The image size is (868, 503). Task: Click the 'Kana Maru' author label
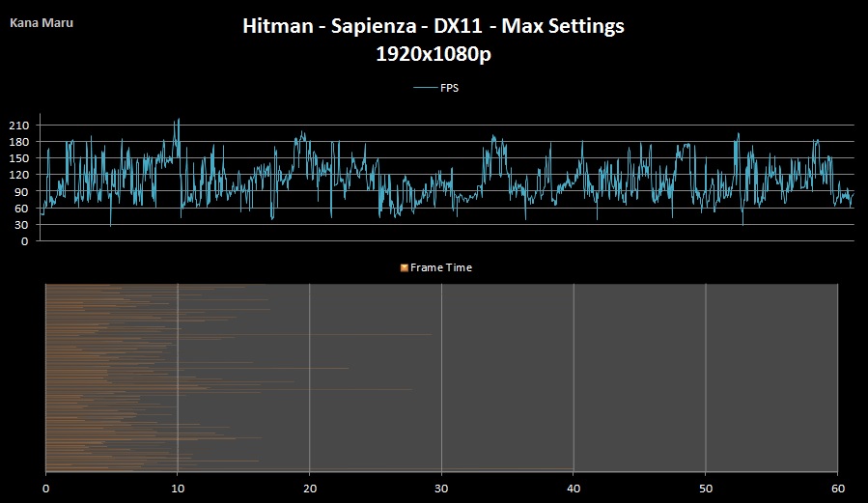click(x=42, y=23)
